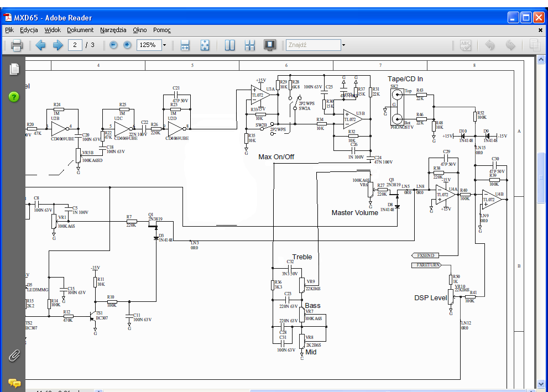Click the page number input field
Image resolution: width=548 pixels, height=392 pixels.
click(75, 45)
